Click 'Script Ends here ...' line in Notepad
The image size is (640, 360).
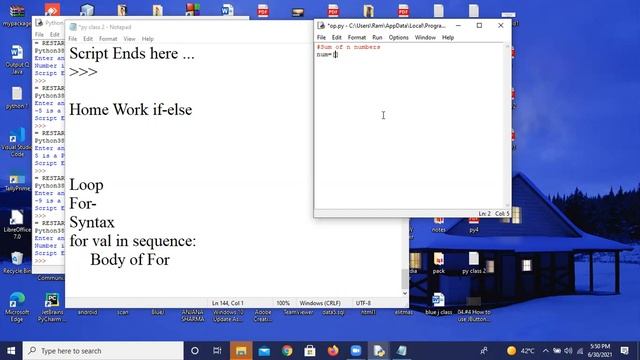pyautogui.click(x=132, y=53)
